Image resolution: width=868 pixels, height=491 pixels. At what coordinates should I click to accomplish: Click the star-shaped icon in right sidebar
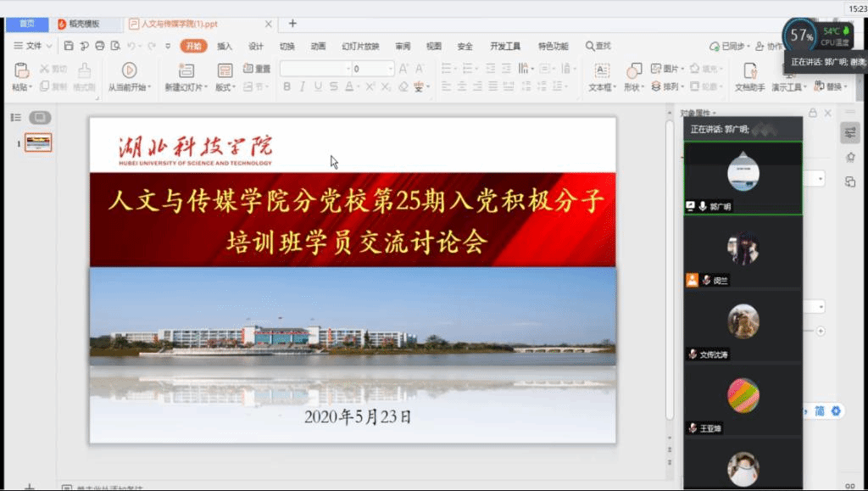(x=850, y=158)
